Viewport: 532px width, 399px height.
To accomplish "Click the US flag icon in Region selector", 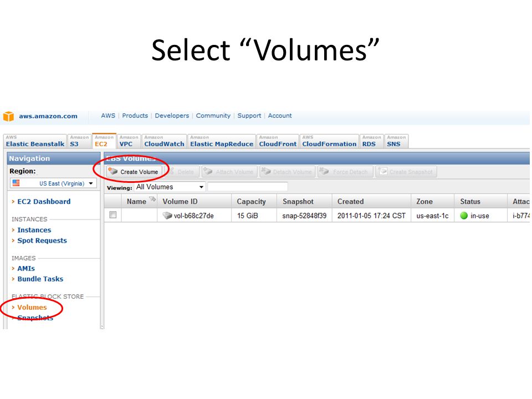I will (16, 183).
